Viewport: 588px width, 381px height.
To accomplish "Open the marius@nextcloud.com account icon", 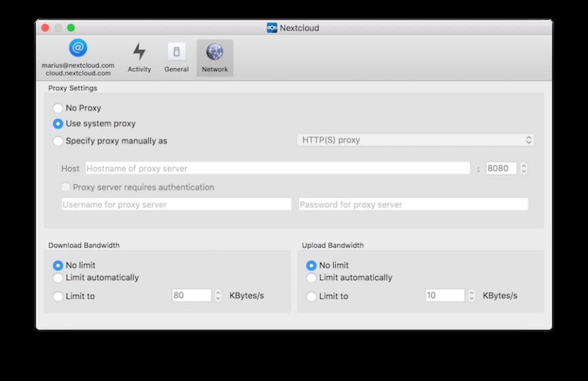I will click(77, 48).
